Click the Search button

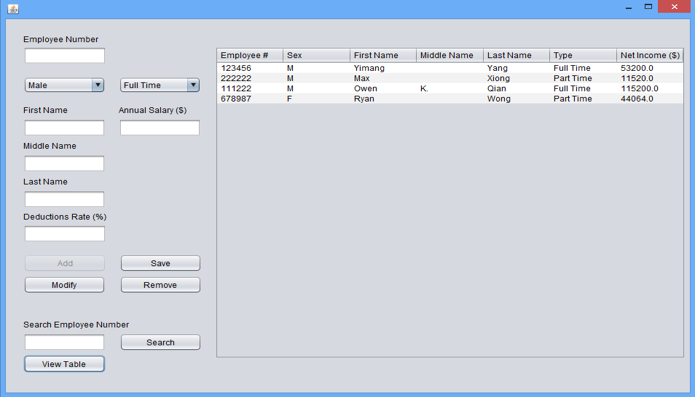[160, 342]
